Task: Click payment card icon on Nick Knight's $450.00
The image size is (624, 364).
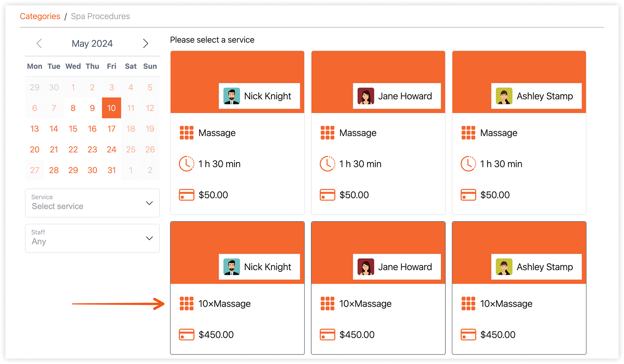Action: click(x=187, y=334)
